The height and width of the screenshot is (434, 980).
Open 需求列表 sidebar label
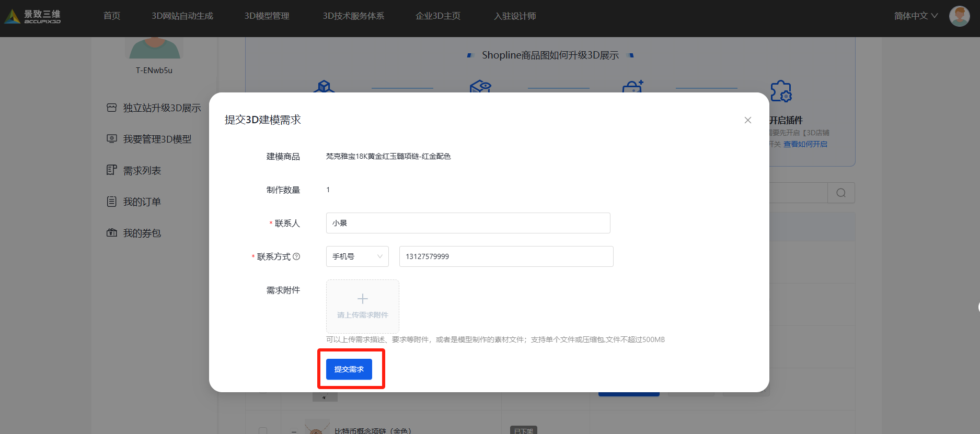coord(142,171)
